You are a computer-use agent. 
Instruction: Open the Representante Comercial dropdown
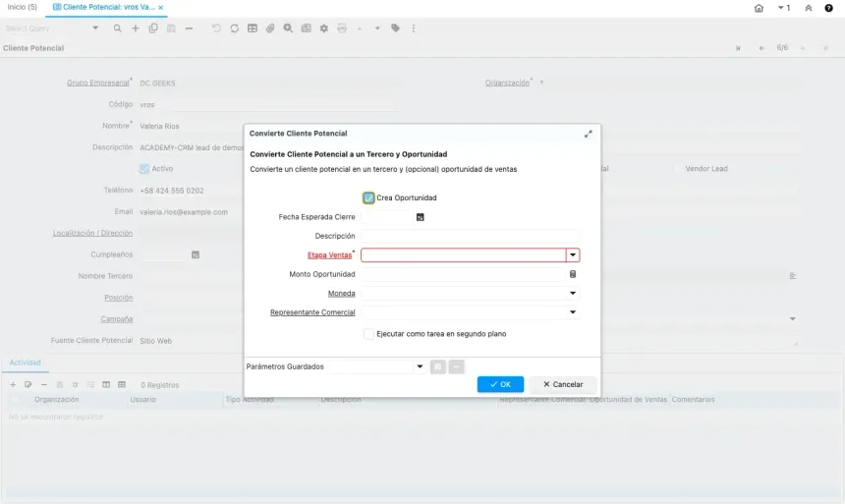coord(573,312)
